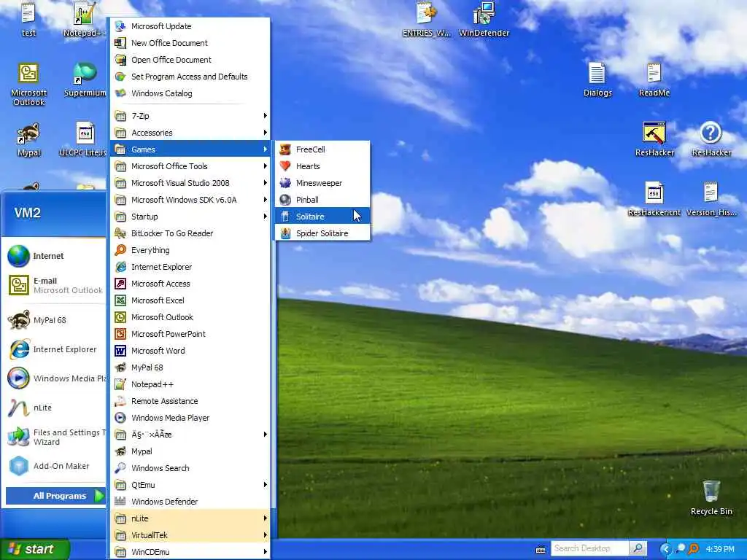This screenshot has height=560, width=747.
Task: Click the Microsoft PowerPoint icon
Action: point(120,334)
